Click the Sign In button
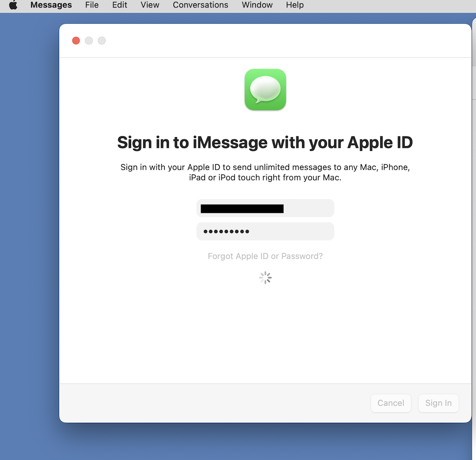 tap(438, 403)
